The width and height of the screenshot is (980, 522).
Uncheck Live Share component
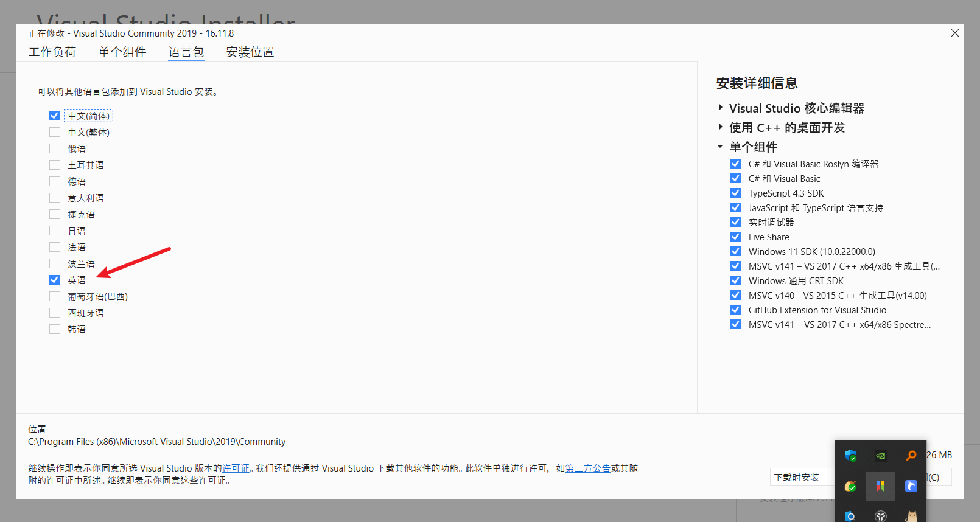tap(736, 237)
